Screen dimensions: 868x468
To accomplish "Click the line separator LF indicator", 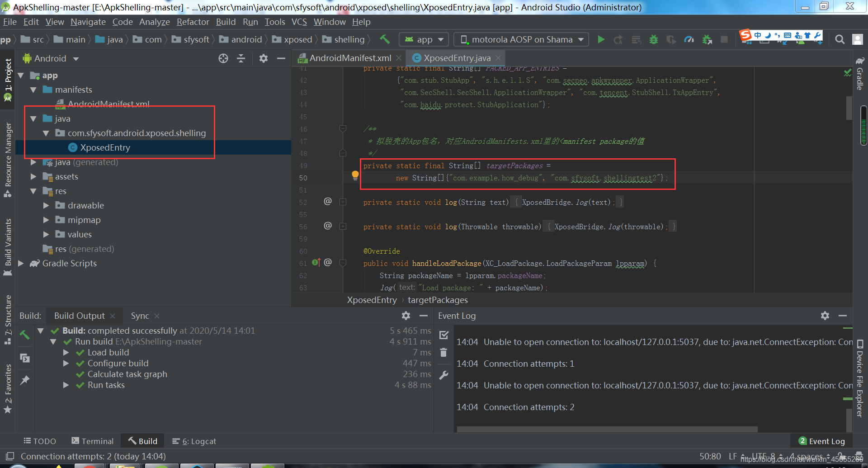I will tap(733, 456).
